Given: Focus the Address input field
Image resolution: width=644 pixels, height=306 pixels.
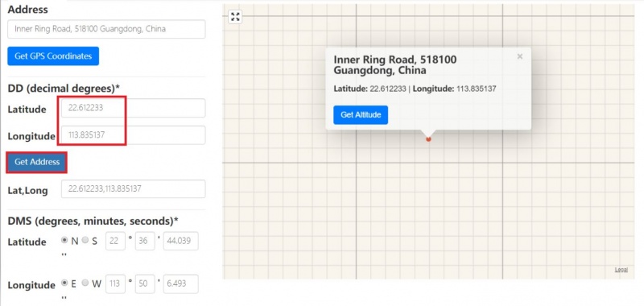Looking at the screenshot, I should click(x=106, y=29).
